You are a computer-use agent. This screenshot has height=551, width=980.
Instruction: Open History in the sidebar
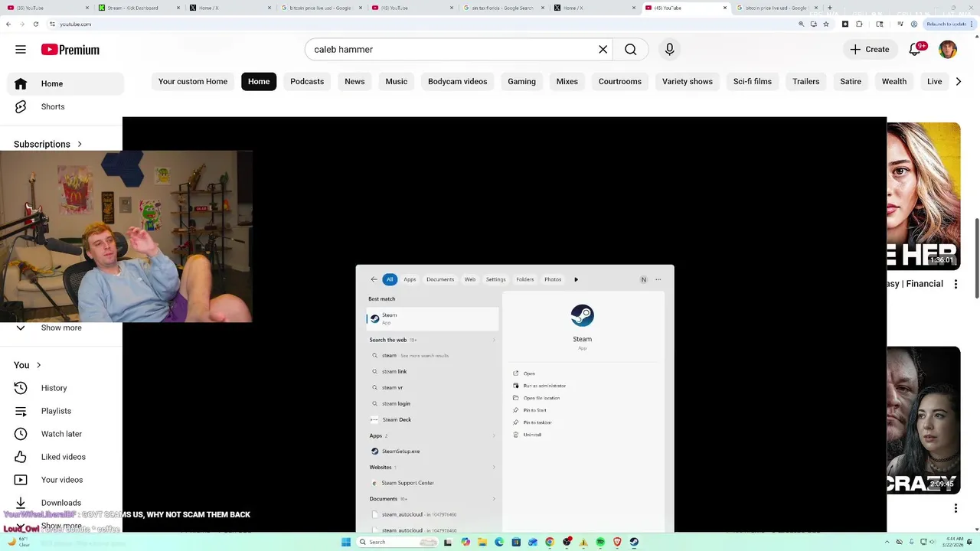point(64,388)
